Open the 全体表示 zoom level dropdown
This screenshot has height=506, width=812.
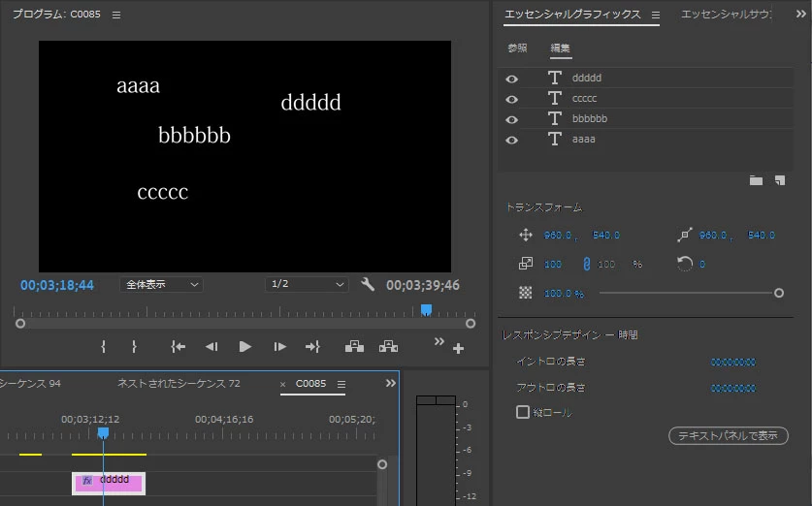coord(162,285)
